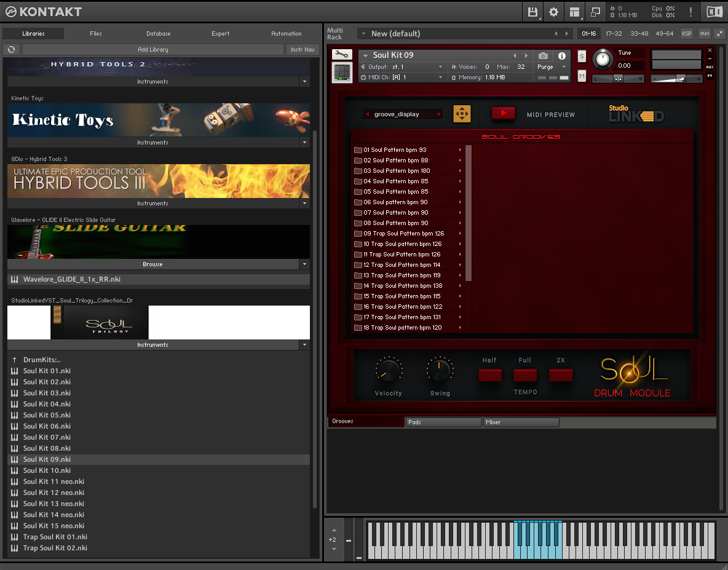
Task: Click the NI logo in header
Action: coord(714,12)
